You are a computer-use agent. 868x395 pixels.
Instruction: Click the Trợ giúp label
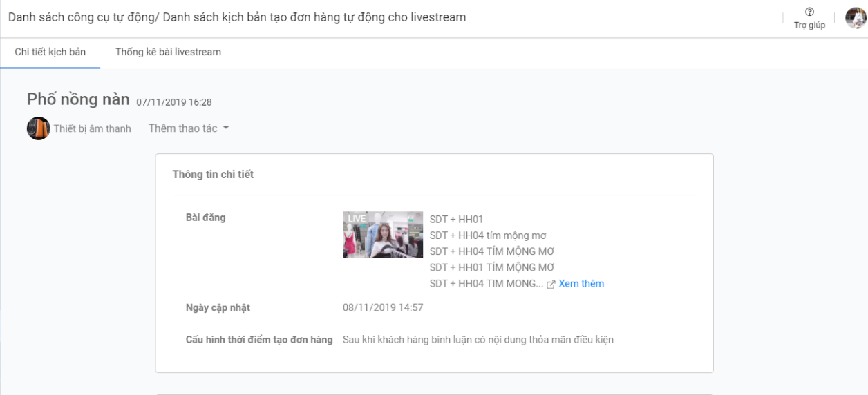(809, 26)
